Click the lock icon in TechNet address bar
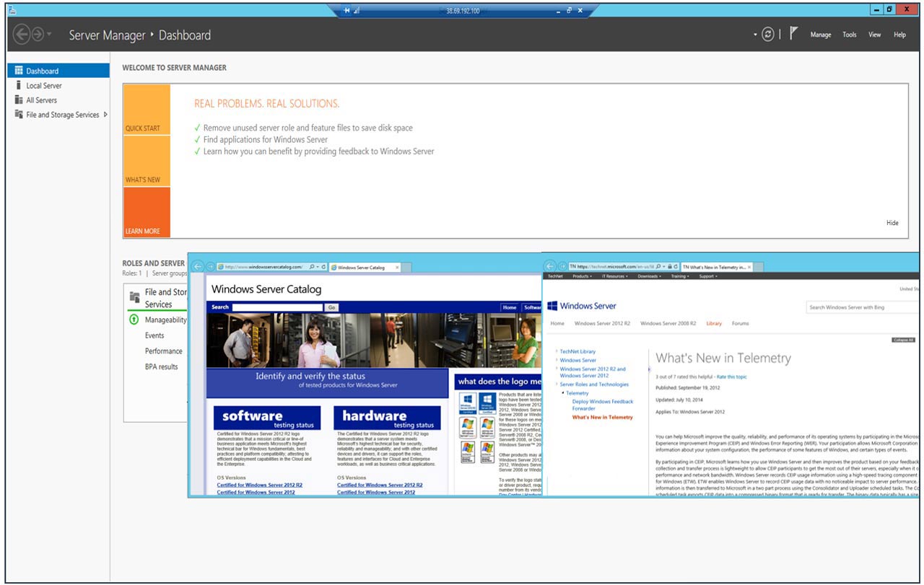 670,267
